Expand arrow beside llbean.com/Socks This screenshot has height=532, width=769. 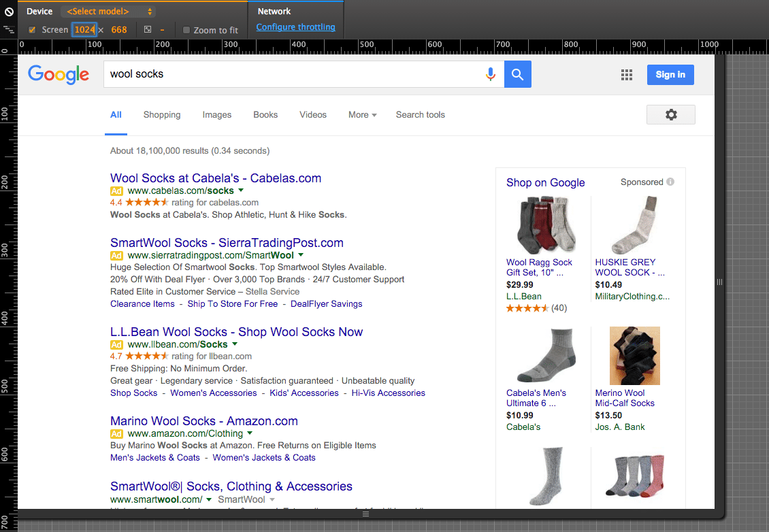coord(234,344)
